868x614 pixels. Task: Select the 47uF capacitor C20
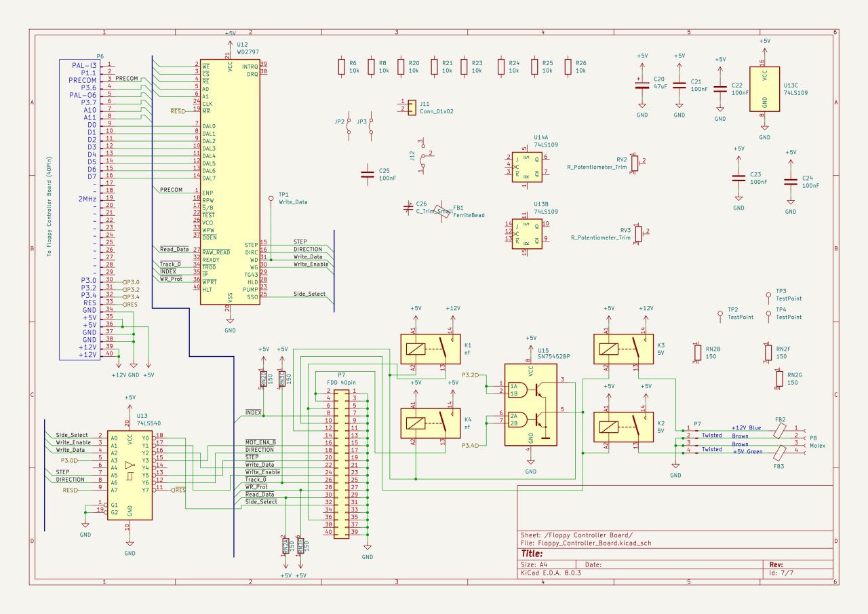click(642, 86)
